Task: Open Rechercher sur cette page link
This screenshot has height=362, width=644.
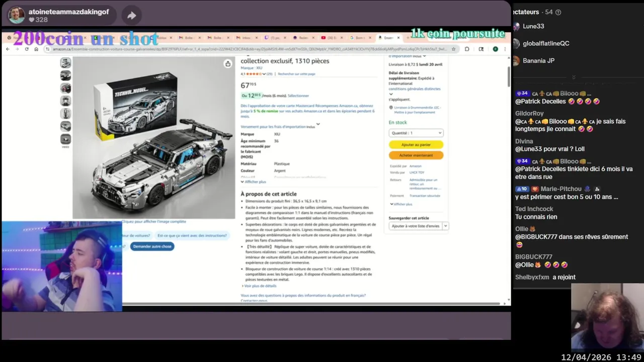Action: coord(296,74)
